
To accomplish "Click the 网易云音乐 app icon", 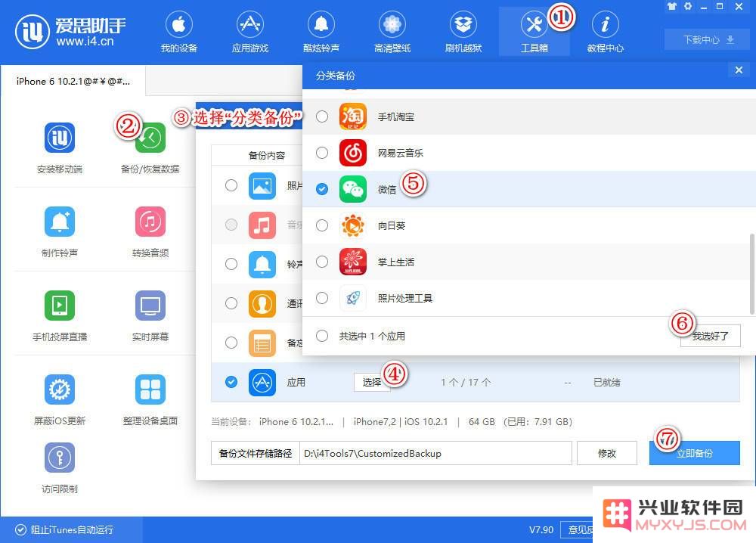I will click(352, 153).
